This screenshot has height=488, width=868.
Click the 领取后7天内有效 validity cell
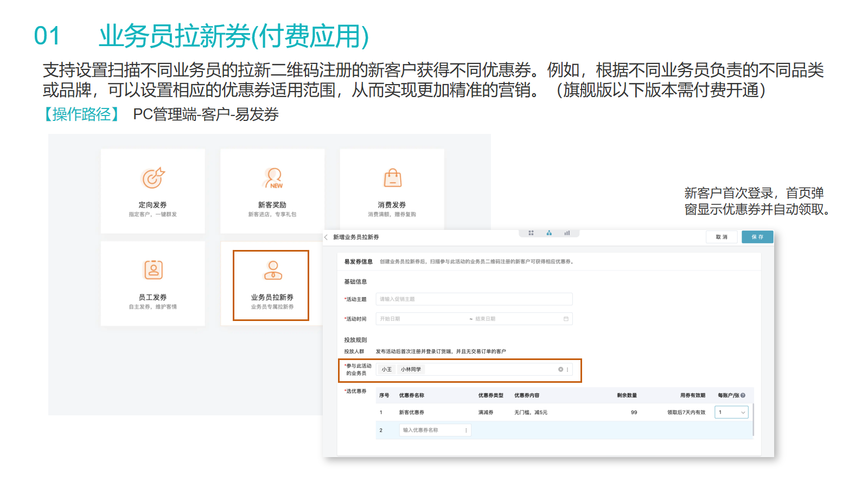click(686, 413)
